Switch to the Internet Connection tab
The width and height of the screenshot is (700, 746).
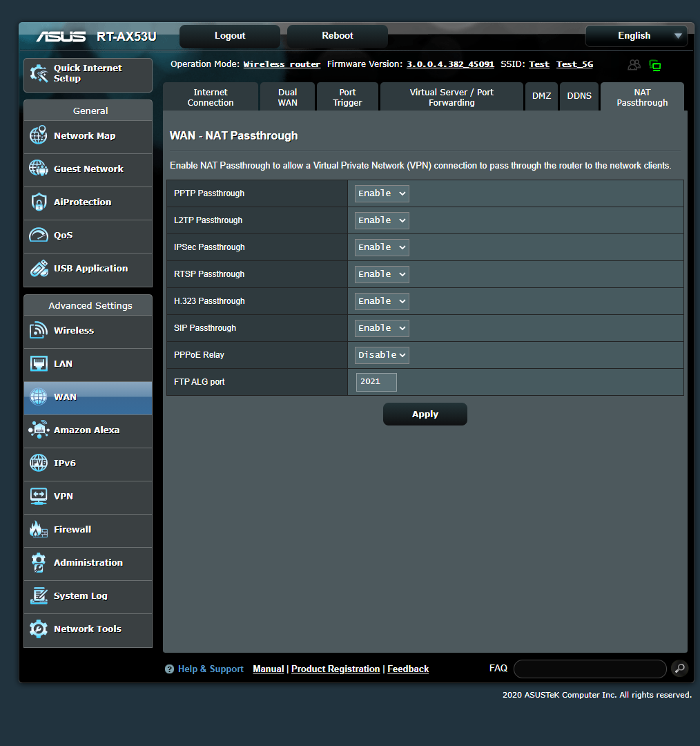click(x=210, y=97)
